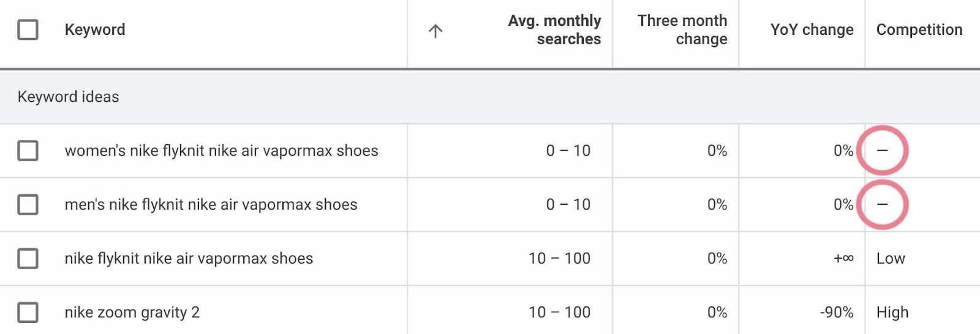The height and width of the screenshot is (334, 980).
Task: Click the circled dash for women's vapormax competition
Action: (882, 151)
